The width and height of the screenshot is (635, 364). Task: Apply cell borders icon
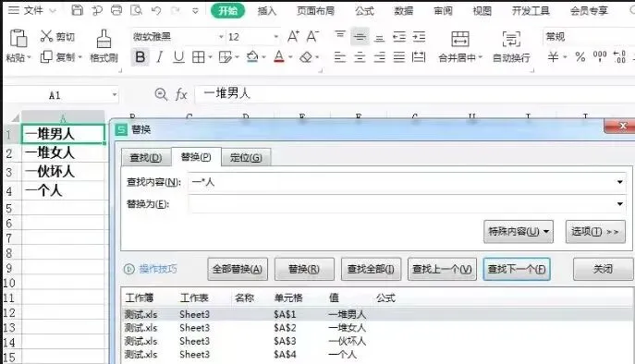tap(199, 57)
